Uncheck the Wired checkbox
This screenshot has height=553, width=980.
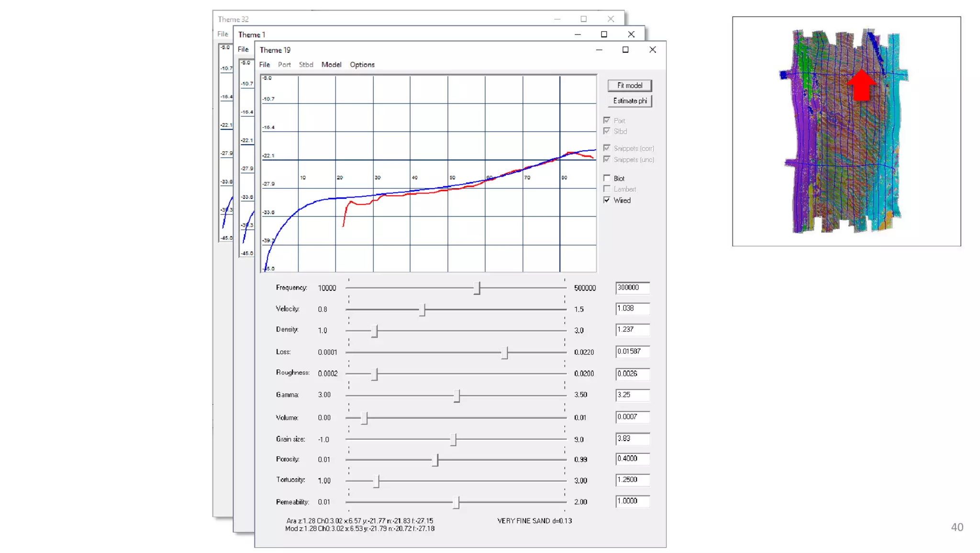click(x=607, y=200)
